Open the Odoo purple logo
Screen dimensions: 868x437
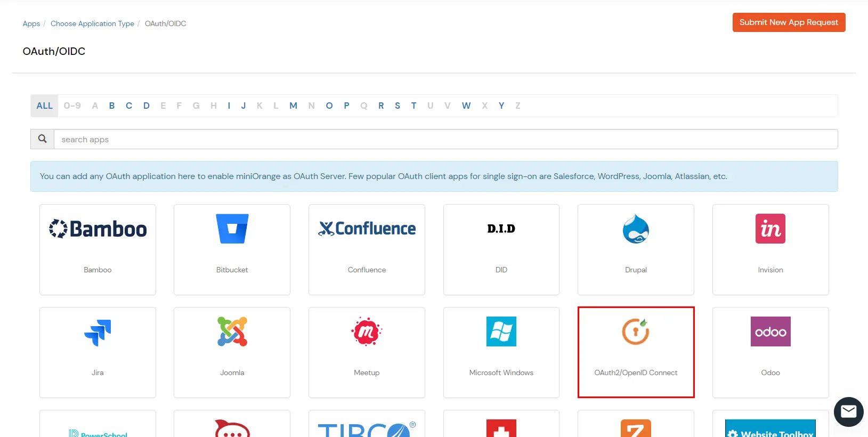[x=770, y=331]
